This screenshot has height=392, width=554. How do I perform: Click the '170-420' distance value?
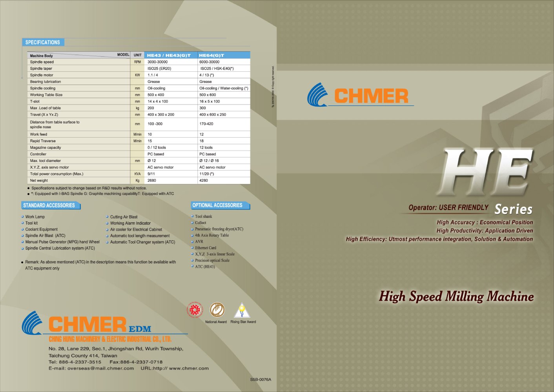click(206, 124)
